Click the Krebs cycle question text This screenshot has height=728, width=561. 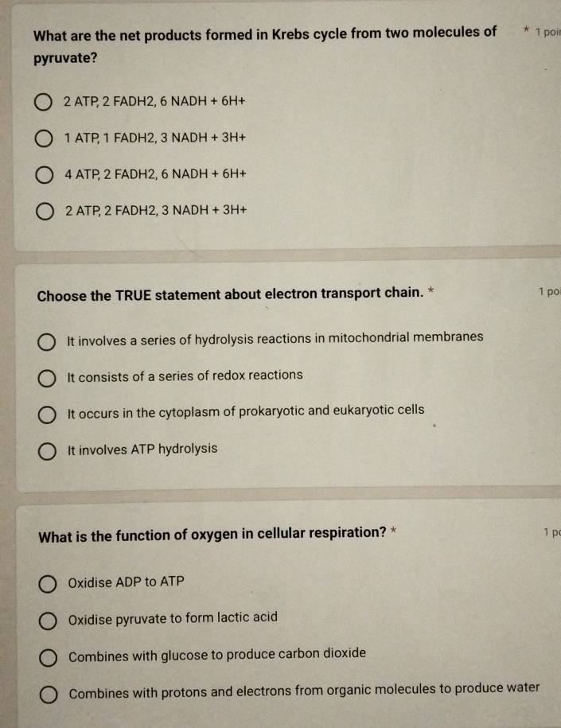point(265,45)
